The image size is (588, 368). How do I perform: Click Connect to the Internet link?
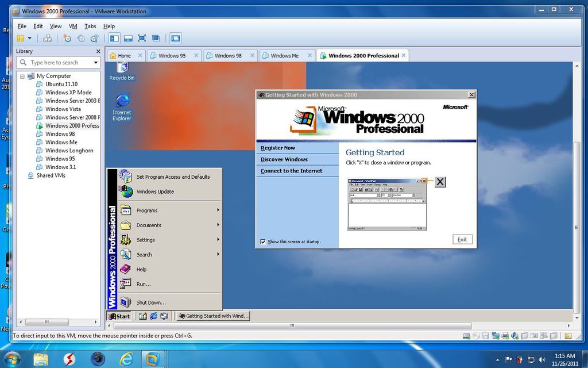(x=291, y=171)
